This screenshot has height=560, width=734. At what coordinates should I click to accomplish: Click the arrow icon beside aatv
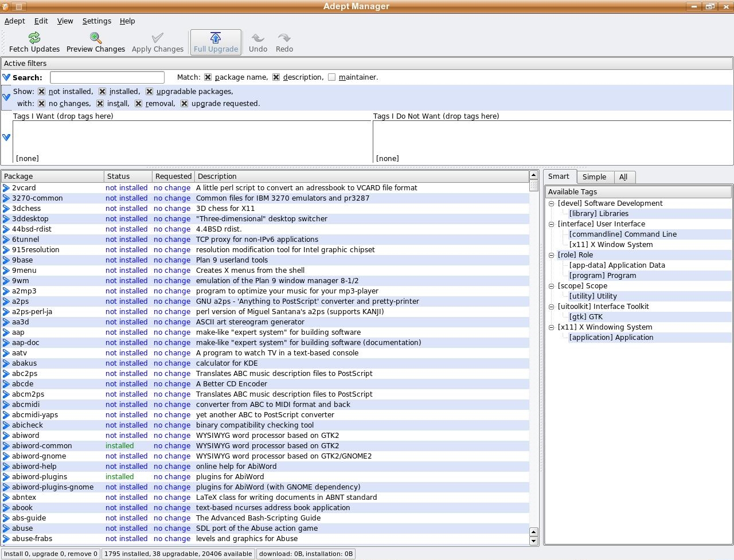coord(6,353)
